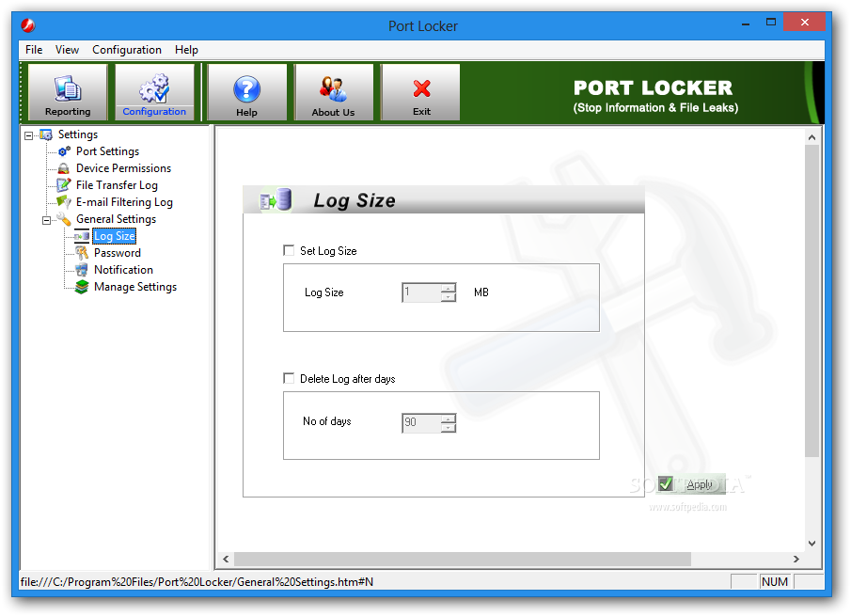Decrease No of days spinner value
Viewport: 851px width, 616px height.
tap(449, 427)
